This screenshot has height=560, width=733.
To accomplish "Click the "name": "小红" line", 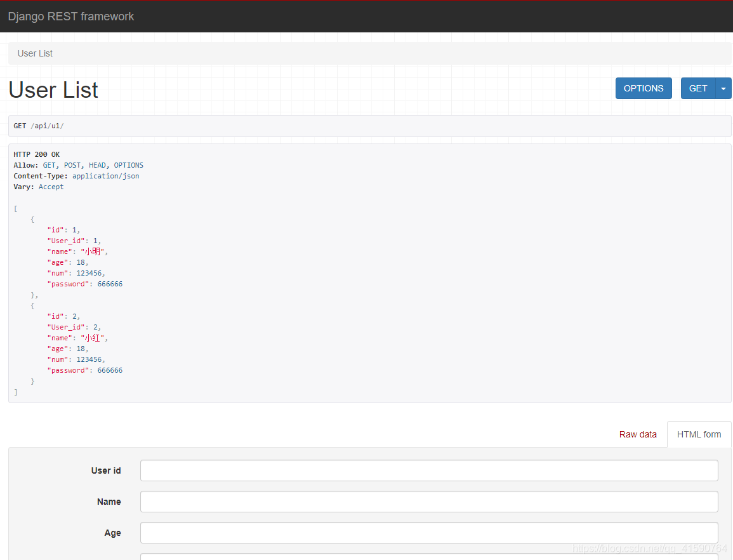I will point(77,338).
